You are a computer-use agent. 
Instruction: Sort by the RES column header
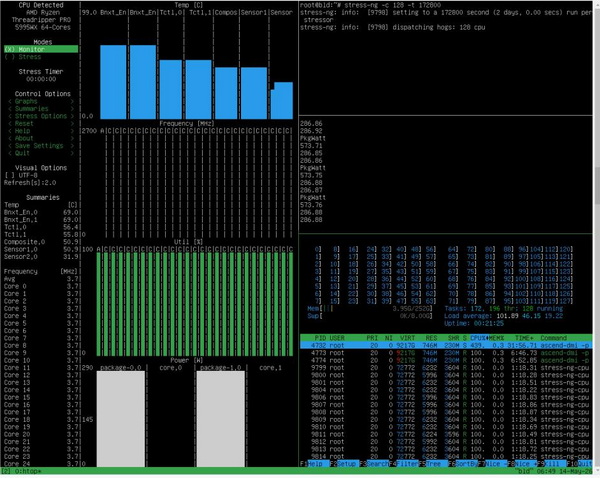[x=431, y=338]
